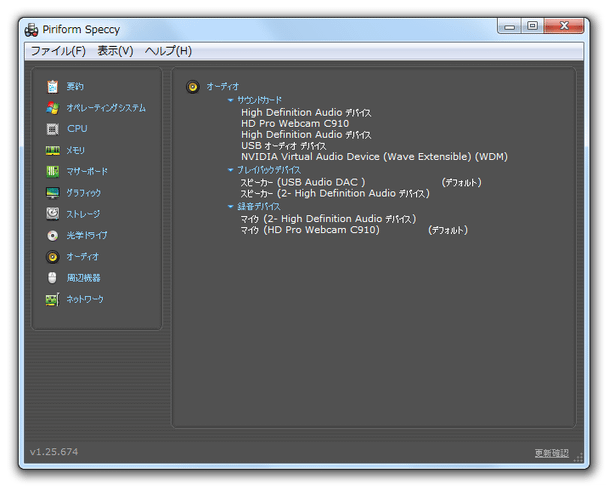Screen dimensions: 609x490
Task: Click the window resize grip at corner
Action: [x=579, y=457]
